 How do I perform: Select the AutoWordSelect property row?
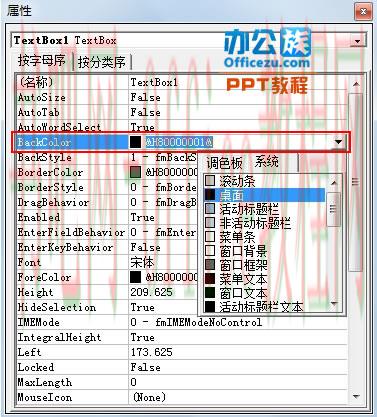(182, 127)
